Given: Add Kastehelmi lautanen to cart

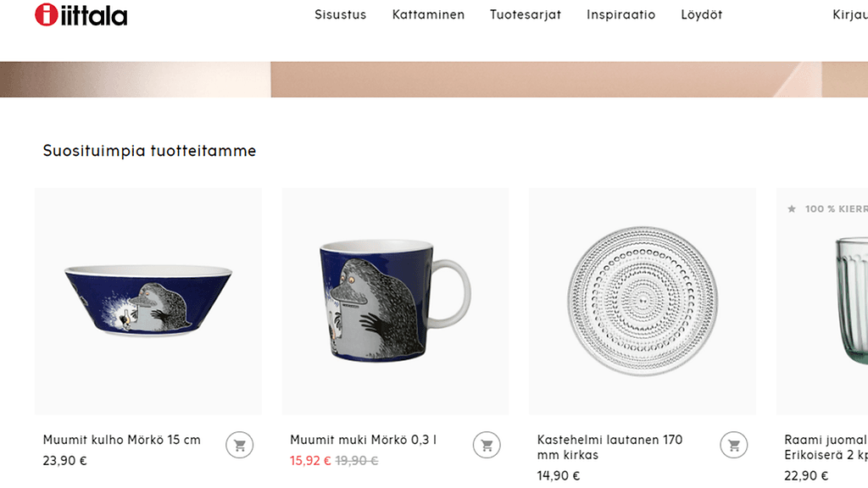Looking at the screenshot, I should (734, 445).
